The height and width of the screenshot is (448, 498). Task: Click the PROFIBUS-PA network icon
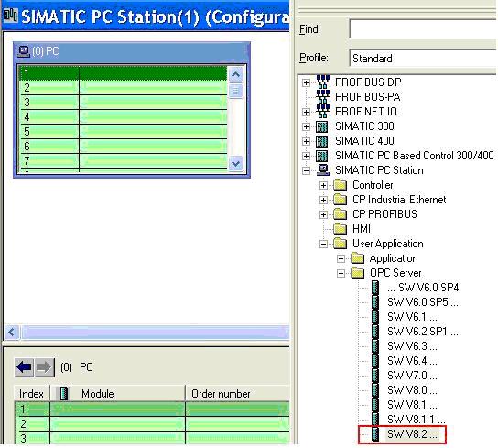322,97
